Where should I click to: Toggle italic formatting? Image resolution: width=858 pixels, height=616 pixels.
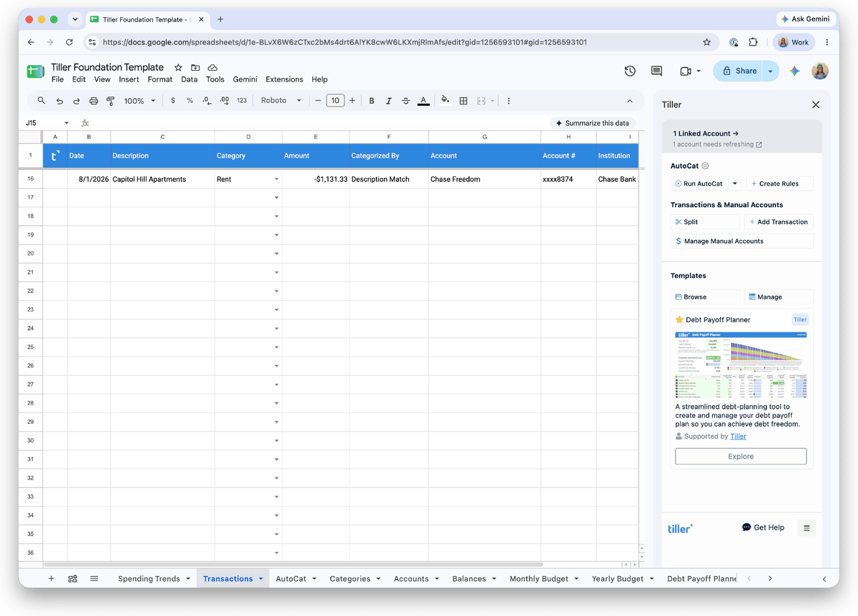389,101
